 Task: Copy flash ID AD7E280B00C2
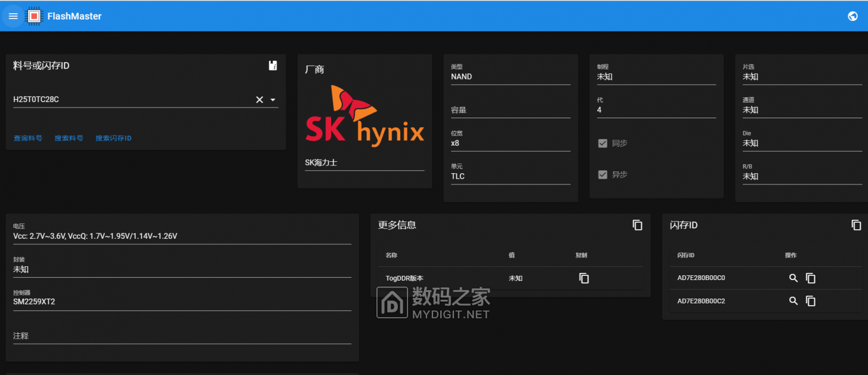(x=811, y=301)
